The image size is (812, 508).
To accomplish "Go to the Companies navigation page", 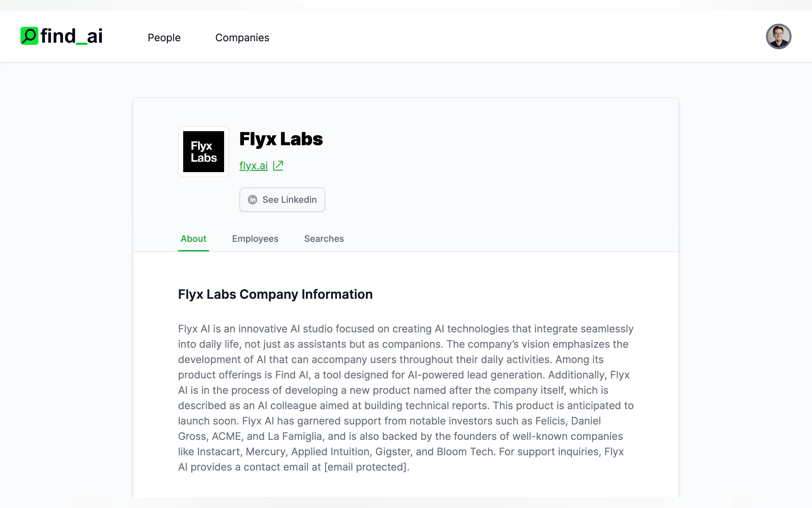I will tap(242, 38).
